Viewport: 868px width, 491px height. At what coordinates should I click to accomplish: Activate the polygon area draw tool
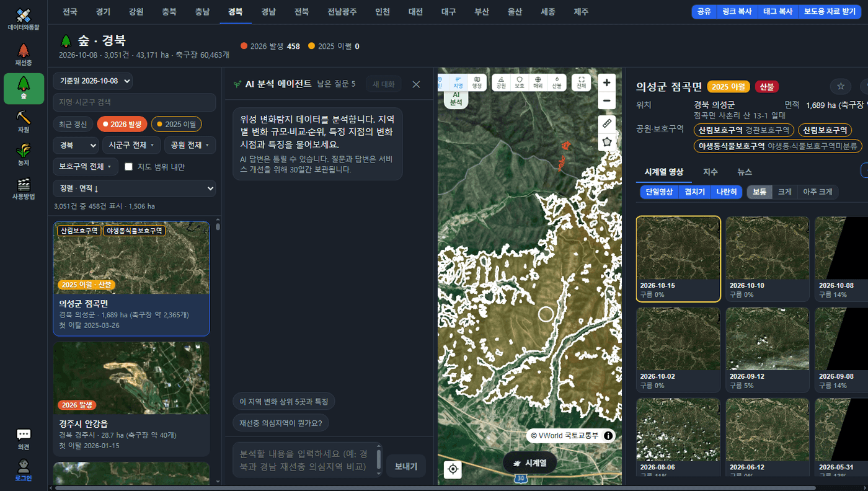point(607,141)
